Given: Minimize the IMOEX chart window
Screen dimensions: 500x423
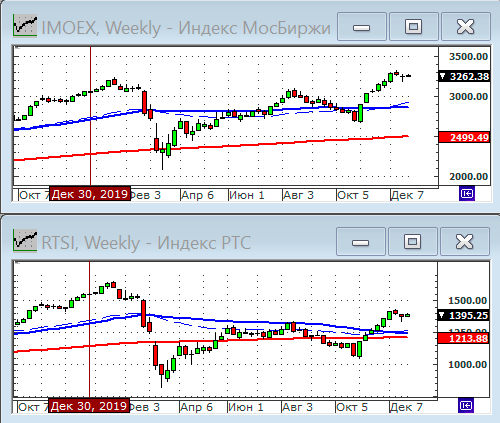Looking at the screenshot, I should [362, 27].
